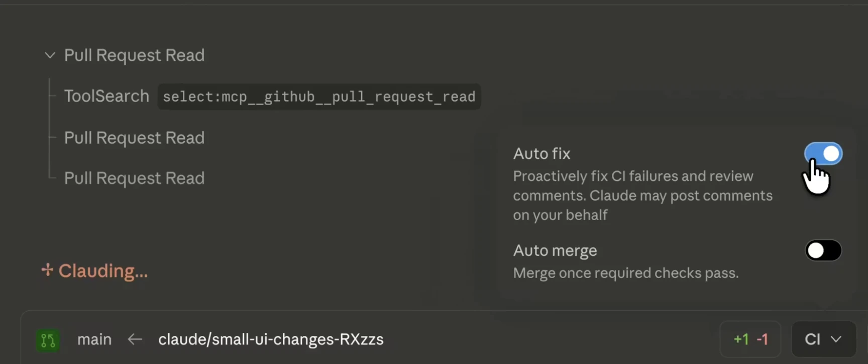
Task: Click the claude/small-ui-changes-RXzzs branch name
Action: point(271,339)
